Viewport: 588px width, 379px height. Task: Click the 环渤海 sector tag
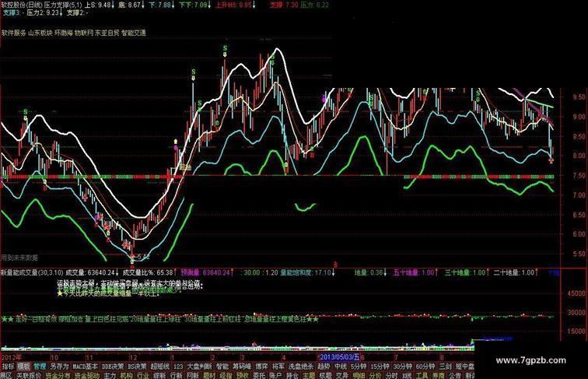(x=64, y=33)
